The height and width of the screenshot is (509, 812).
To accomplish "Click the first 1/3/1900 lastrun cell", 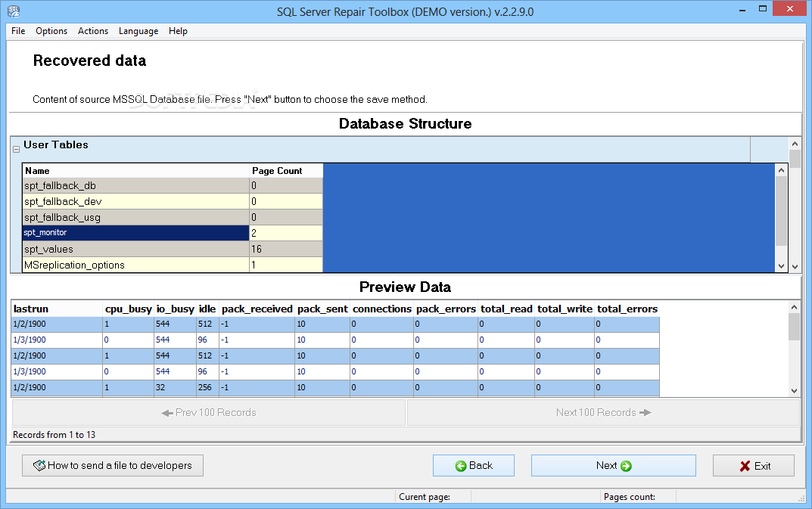I will tap(57, 340).
